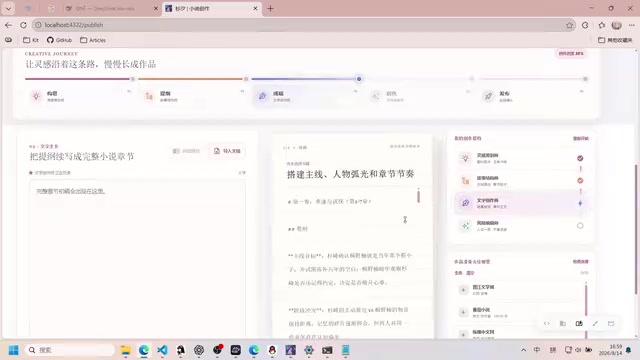Expand the small arrow on the draft stage card
Image resolution: width=640 pixels, height=360 pixels.
click(356, 91)
